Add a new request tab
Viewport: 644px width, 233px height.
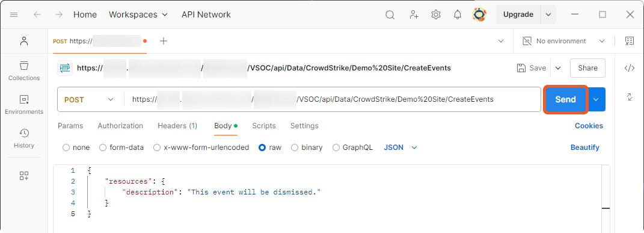click(164, 41)
